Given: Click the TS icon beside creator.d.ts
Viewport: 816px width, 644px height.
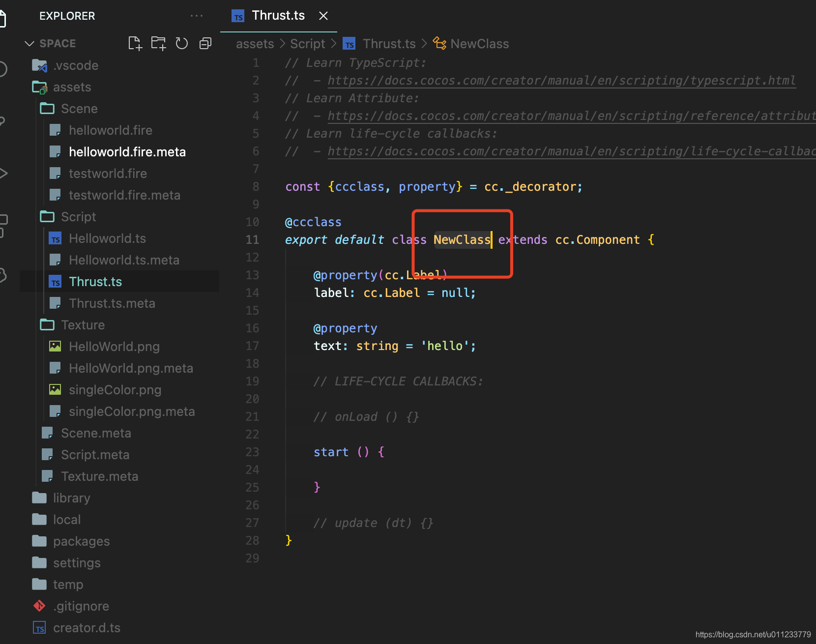Looking at the screenshot, I should (x=39, y=628).
